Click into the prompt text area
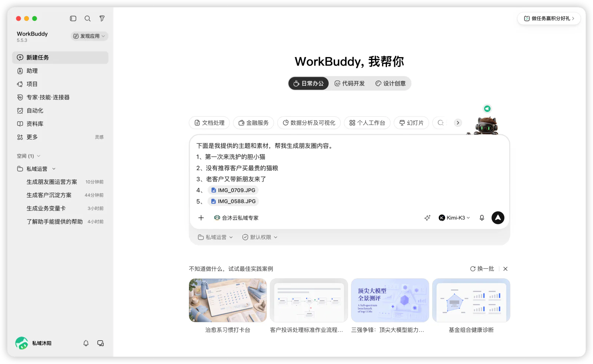This screenshot has height=364, width=593. 349,173
